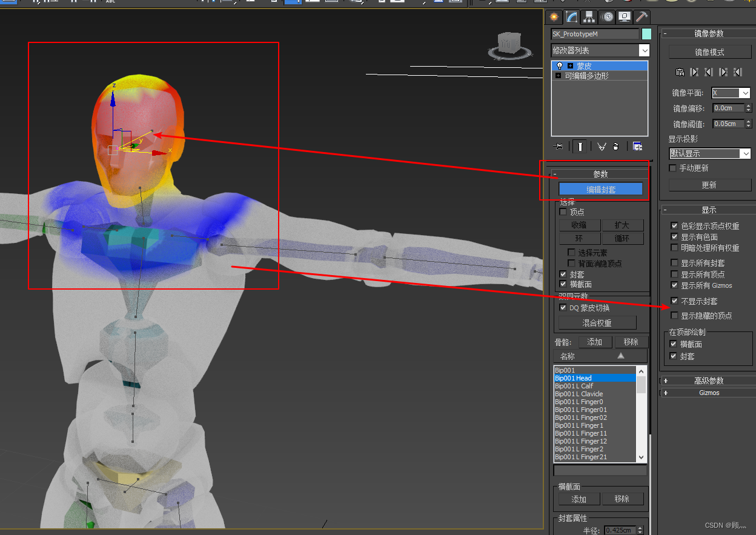The height and width of the screenshot is (535, 756).
Task: Toggle 横截面 checkbox under 选择
Action: click(x=563, y=284)
